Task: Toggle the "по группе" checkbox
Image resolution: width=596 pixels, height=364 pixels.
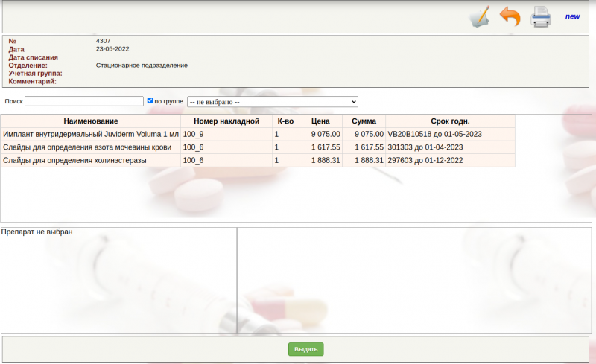Action: tap(150, 100)
